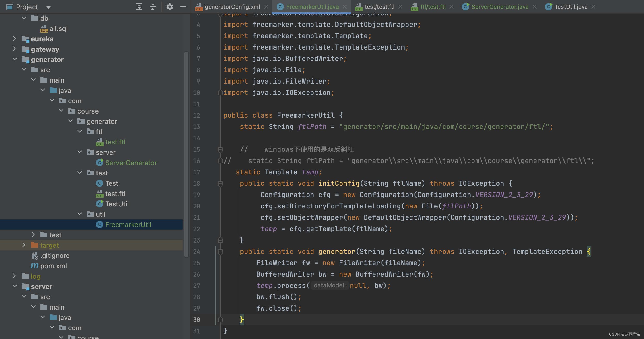Hide the Project panel with minus icon

point(183,7)
